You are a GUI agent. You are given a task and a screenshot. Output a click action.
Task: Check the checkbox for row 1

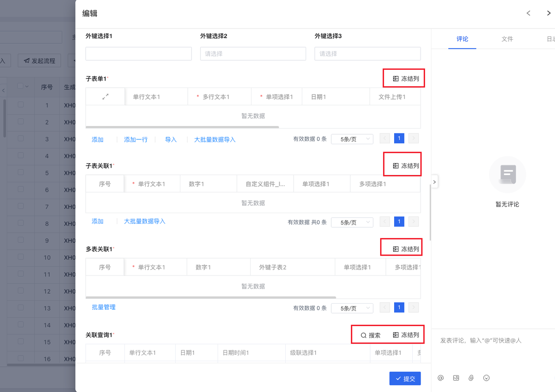coord(21,105)
